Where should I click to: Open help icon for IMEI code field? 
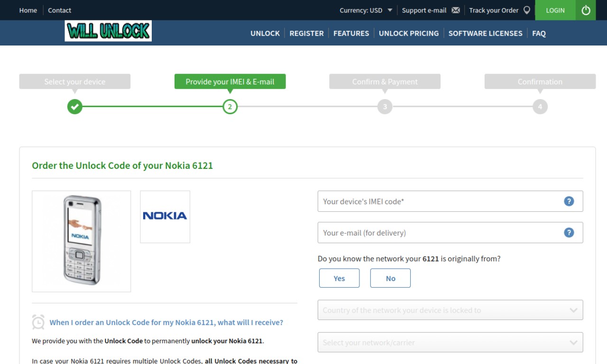tap(569, 201)
